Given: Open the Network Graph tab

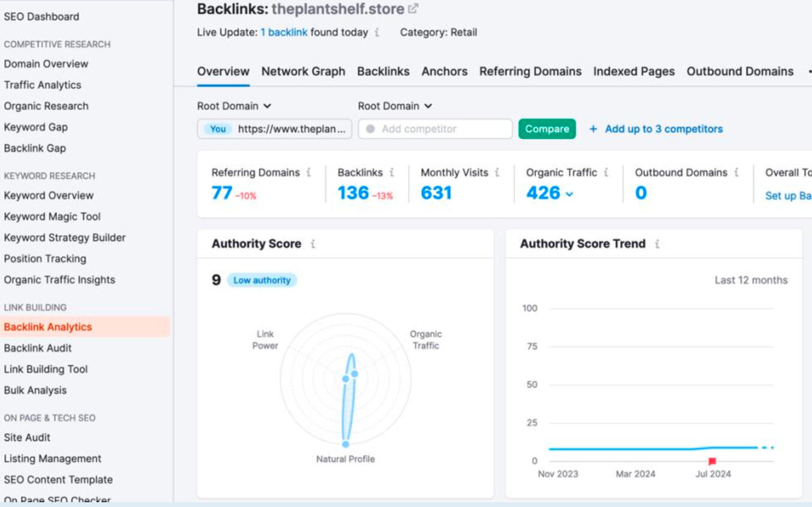Looking at the screenshot, I should tap(303, 71).
